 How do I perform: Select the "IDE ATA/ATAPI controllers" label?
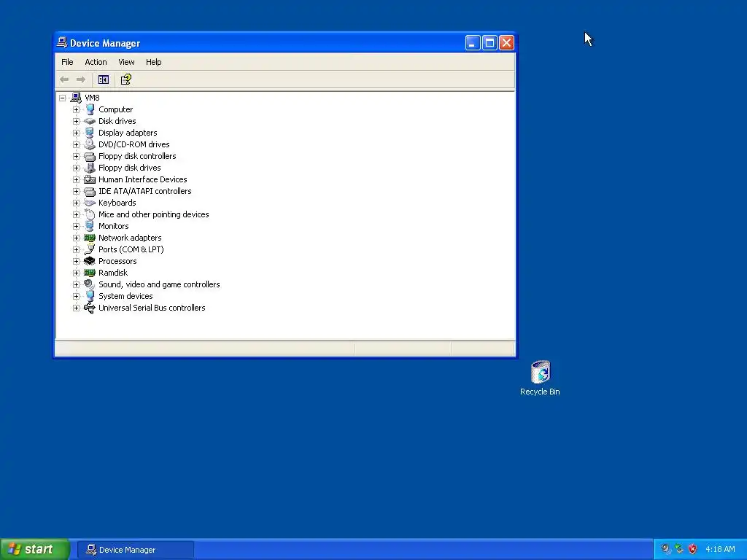[x=145, y=191]
